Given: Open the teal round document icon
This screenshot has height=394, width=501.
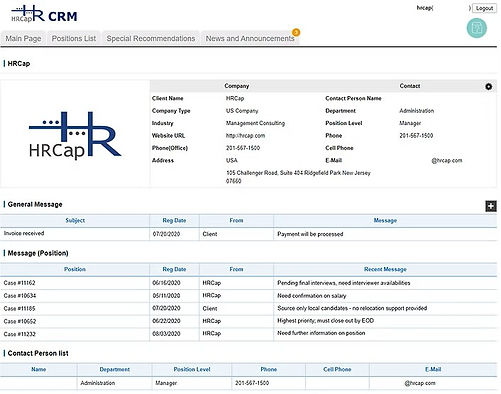Looking at the screenshot, I should point(476,28).
